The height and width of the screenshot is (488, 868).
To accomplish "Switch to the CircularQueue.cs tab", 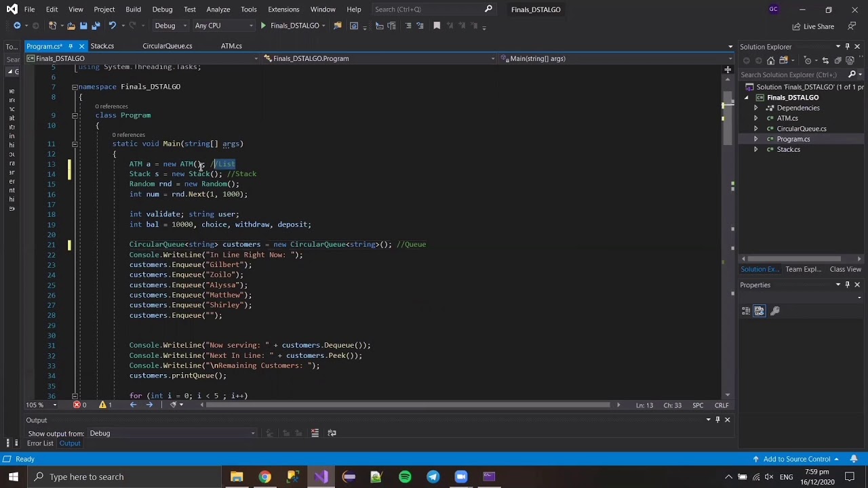I will pyautogui.click(x=167, y=46).
